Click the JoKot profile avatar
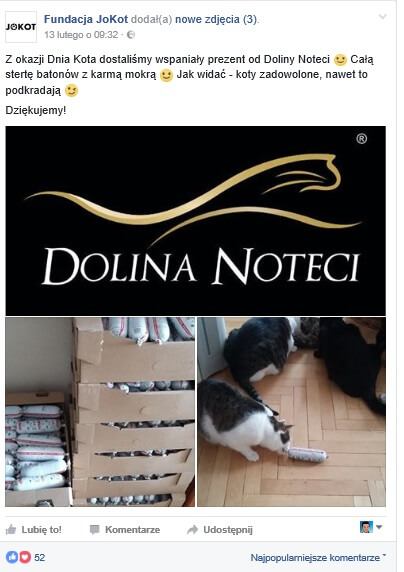 pyautogui.click(x=21, y=27)
